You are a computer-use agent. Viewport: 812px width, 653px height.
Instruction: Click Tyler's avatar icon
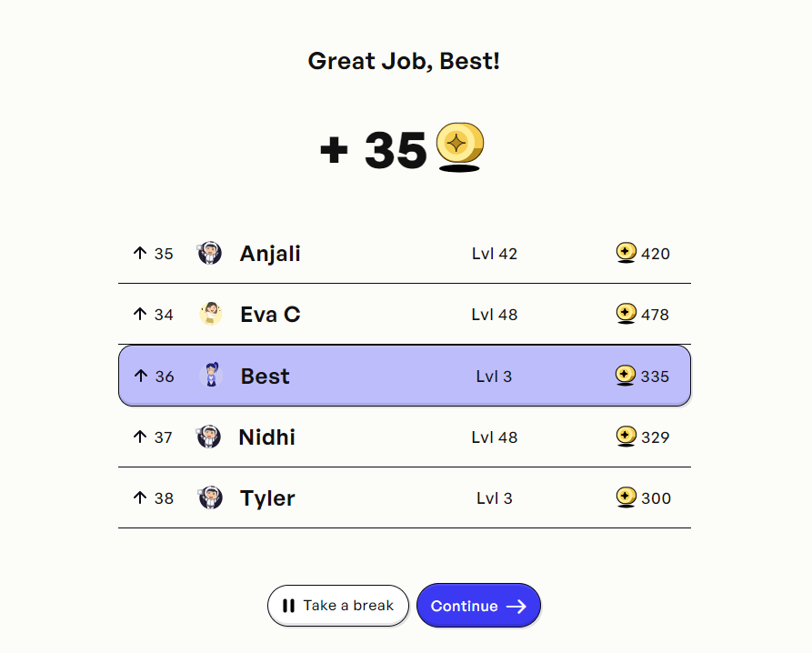click(210, 498)
